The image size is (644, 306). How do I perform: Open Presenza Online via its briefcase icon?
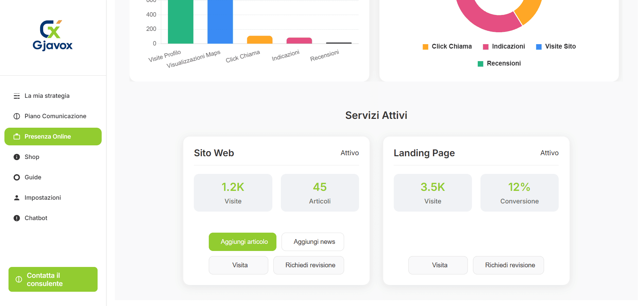pos(16,136)
